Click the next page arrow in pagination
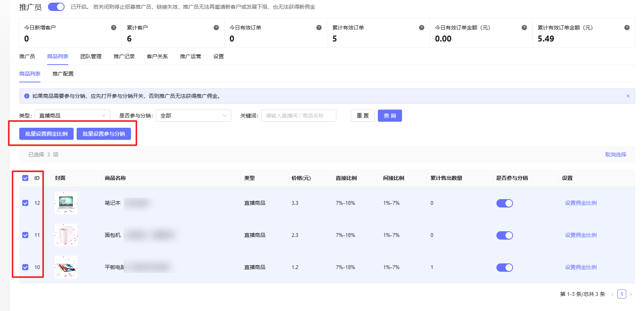This screenshot has height=311, width=644. coord(631,294)
